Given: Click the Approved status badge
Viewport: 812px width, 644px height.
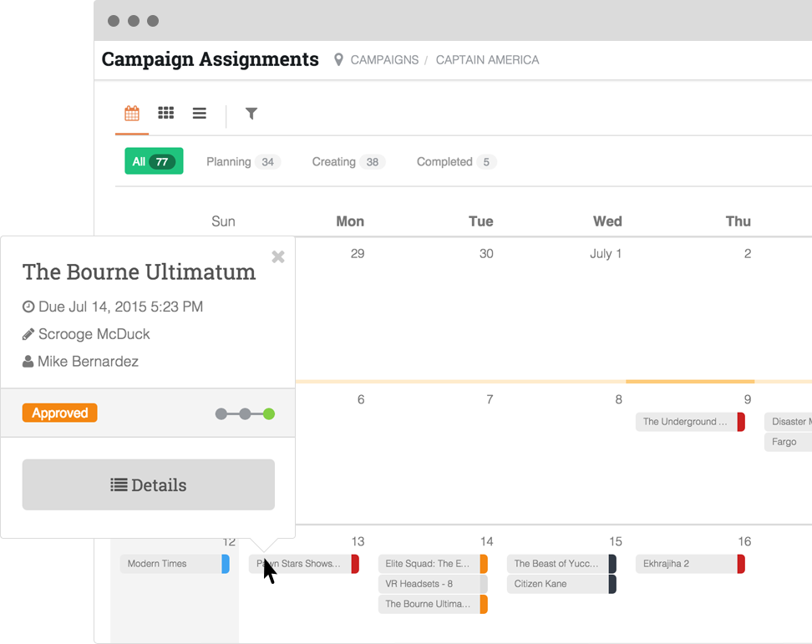Looking at the screenshot, I should [60, 413].
